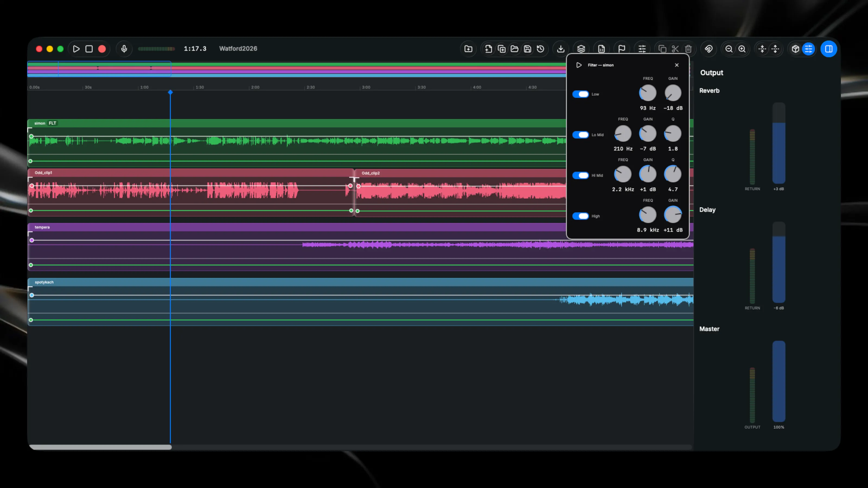Stop playback using the square Stop button
This screenshot has width=868, height=488.
89,49
